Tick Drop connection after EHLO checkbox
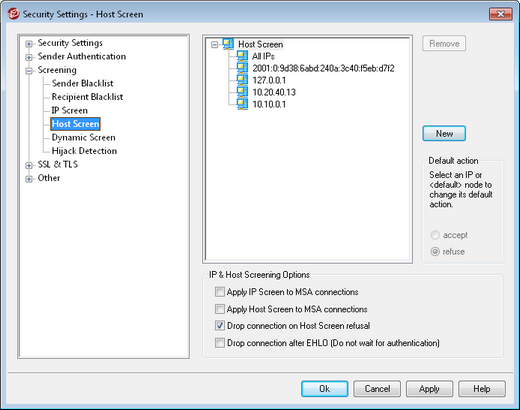 point(220,343)
